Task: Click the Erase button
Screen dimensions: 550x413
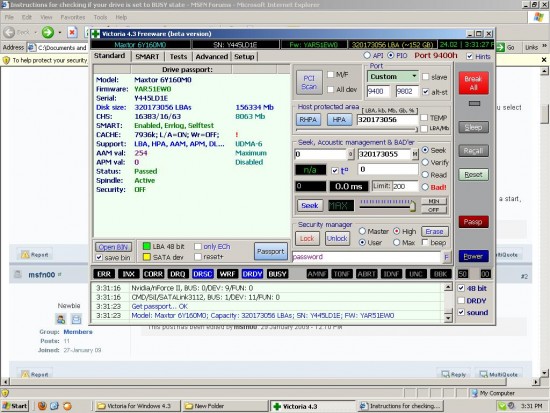Action: [434, 232]
